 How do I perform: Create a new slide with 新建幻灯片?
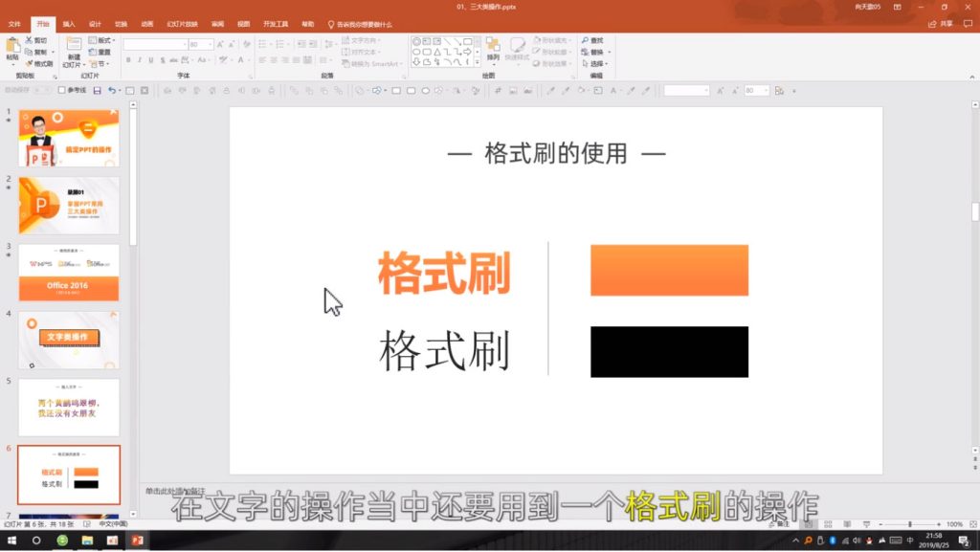pyautogui.click(x=74, y=52)
